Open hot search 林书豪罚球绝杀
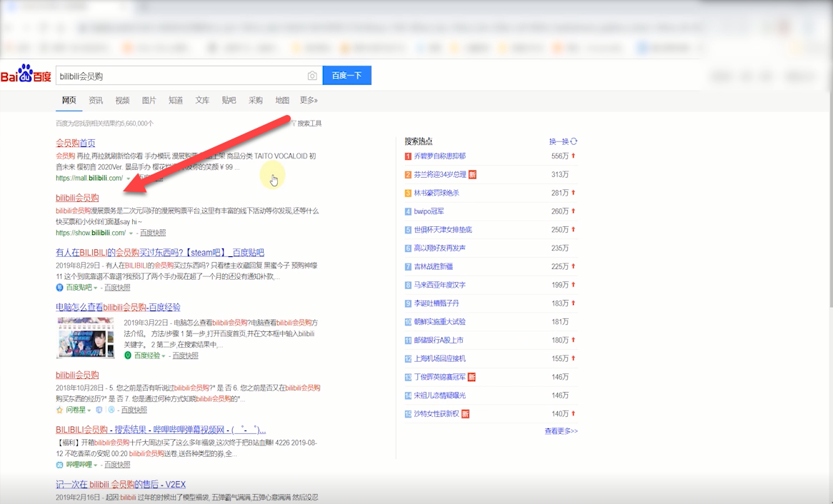Screen dimensions: 833x504 click(437, 193)
